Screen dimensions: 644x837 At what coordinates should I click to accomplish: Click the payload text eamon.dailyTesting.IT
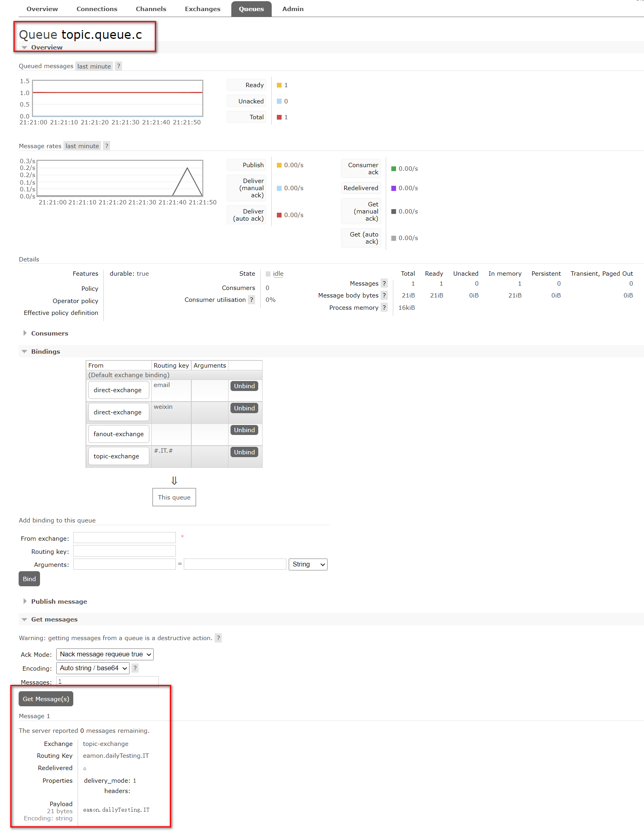tap(116, 810)
